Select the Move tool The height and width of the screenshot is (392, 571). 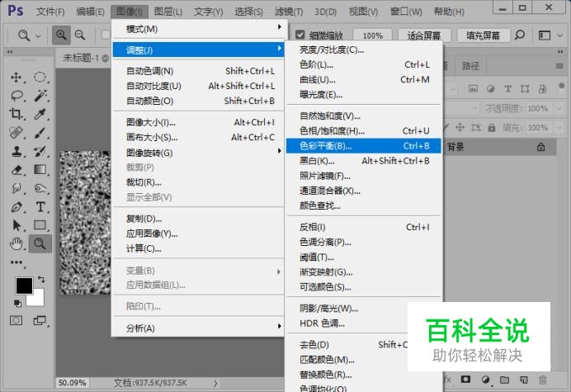[x=16, y=78]
